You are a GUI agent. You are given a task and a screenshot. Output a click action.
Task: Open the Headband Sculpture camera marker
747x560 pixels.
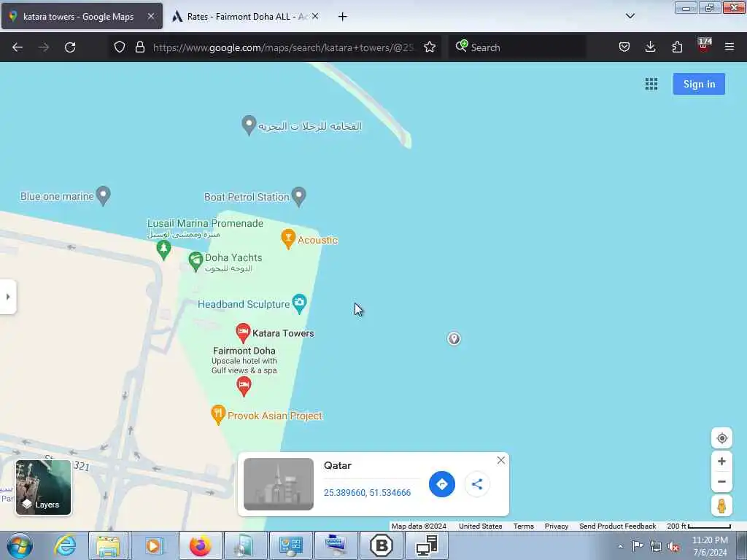pos(299,304)
